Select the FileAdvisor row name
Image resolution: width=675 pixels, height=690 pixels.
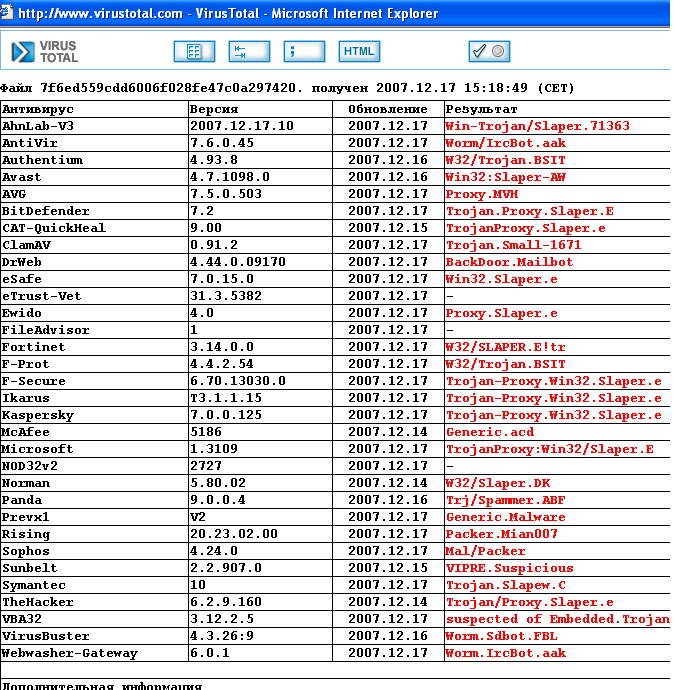[46, 330]
